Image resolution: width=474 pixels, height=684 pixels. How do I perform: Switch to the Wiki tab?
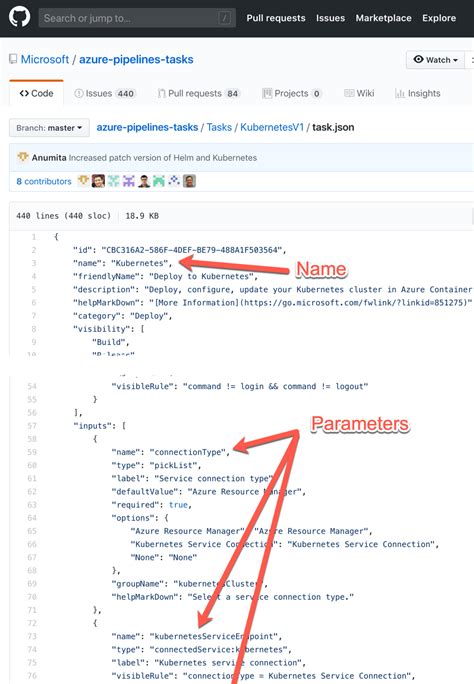tap(359, 93)
